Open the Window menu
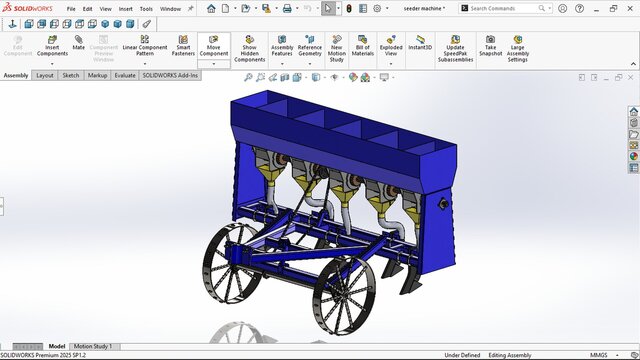640x360 pixels. pyautogui.click(x=170, y=9)
